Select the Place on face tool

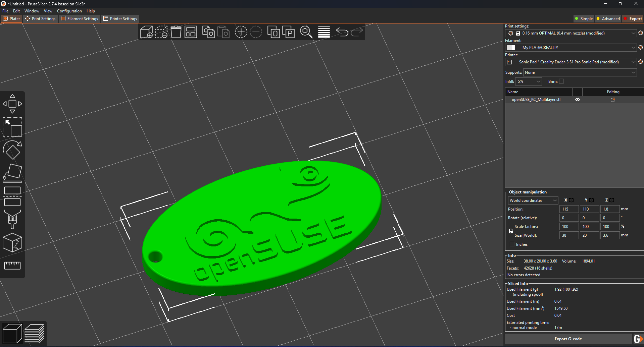point(12,173)
